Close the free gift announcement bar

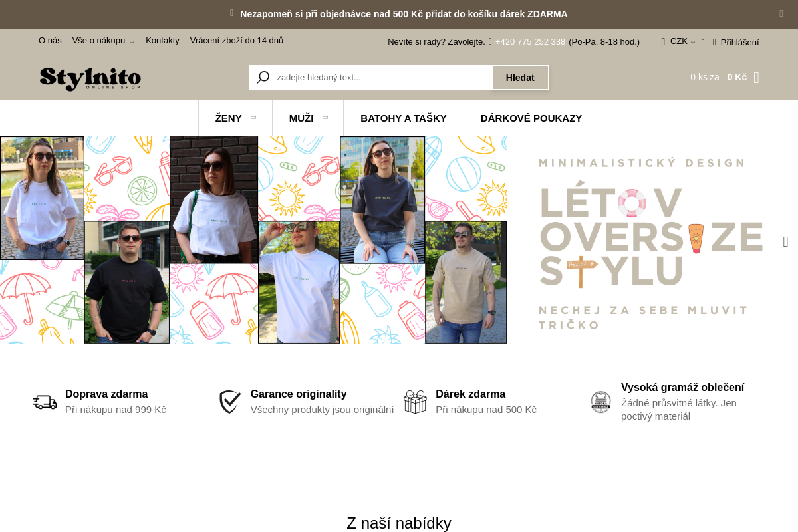(x=781, y=13)
